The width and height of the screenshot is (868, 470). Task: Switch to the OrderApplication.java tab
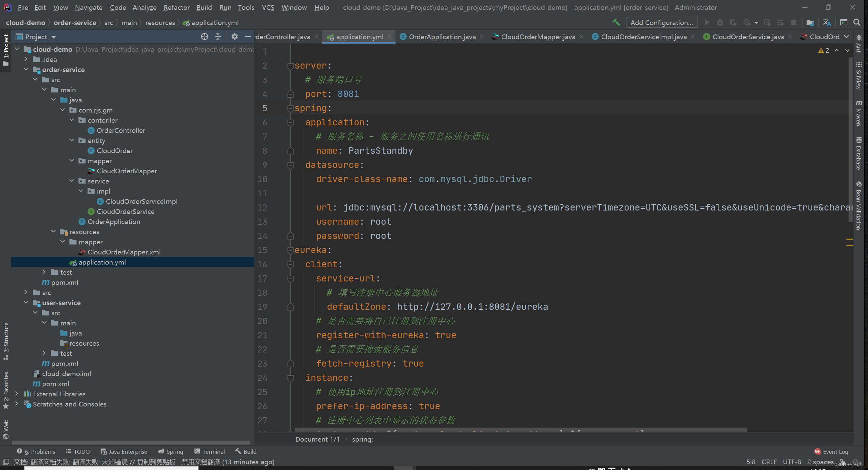pyautogui.click(x=442, y=37)
